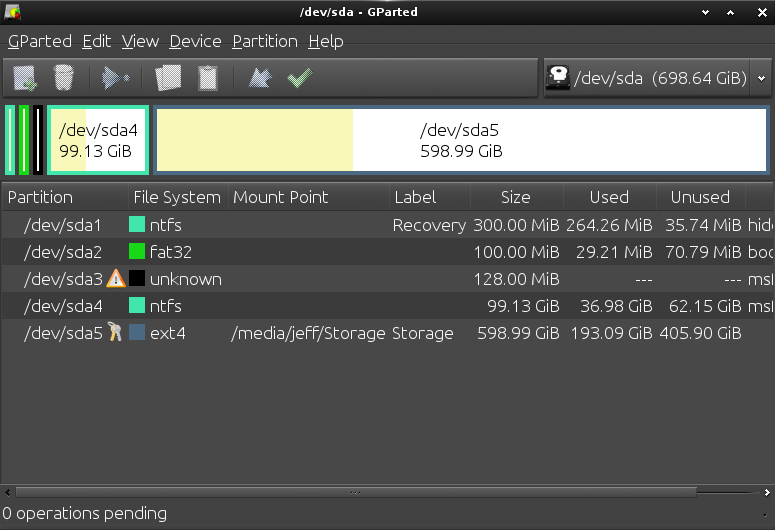
Task: Open the Help menu
Action: 326,42
